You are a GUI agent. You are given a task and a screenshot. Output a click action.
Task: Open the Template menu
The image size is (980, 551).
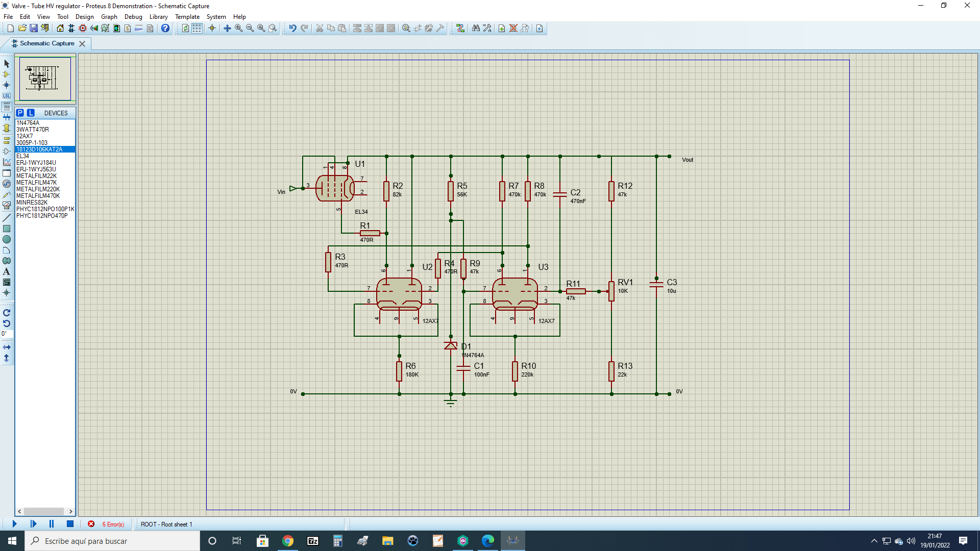click(x=187, y=16)
